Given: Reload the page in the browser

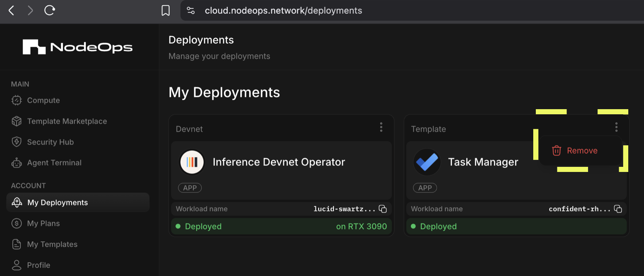Looking at the screenshot, I should tap(49, 11).
